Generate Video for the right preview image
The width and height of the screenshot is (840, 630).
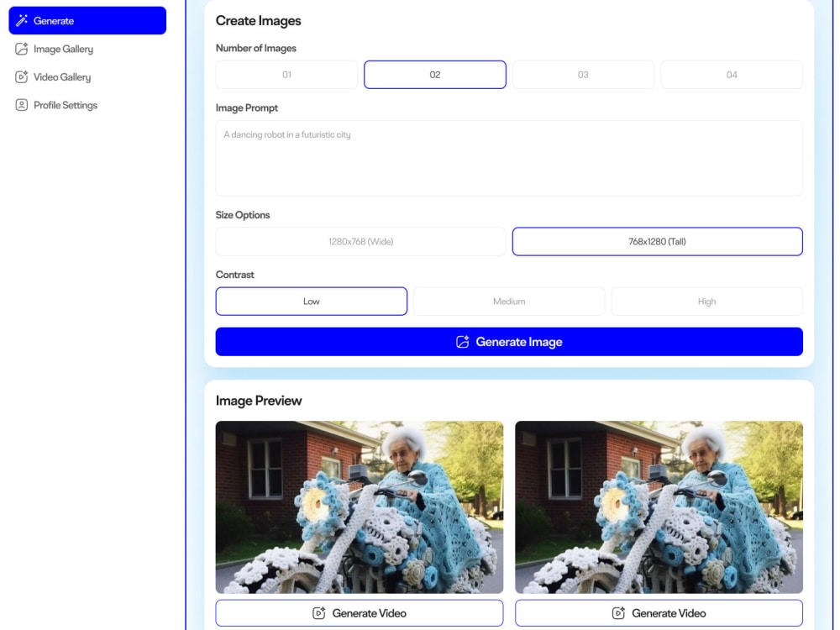[x=659, y=613]
